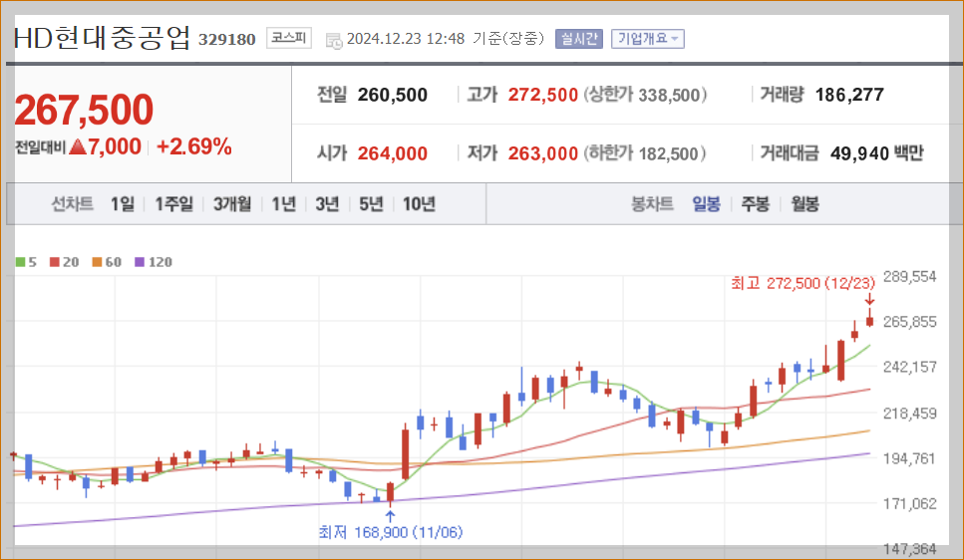Click the y-axis label 242,157

910,367
